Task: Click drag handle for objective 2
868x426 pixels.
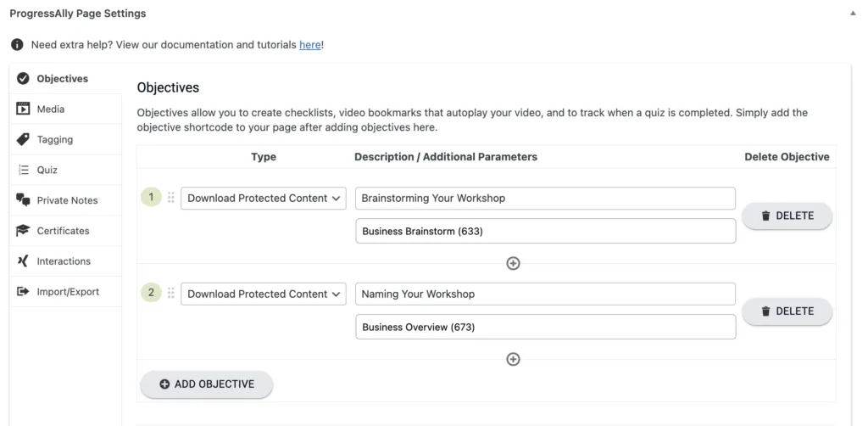Action: (171, 294)
